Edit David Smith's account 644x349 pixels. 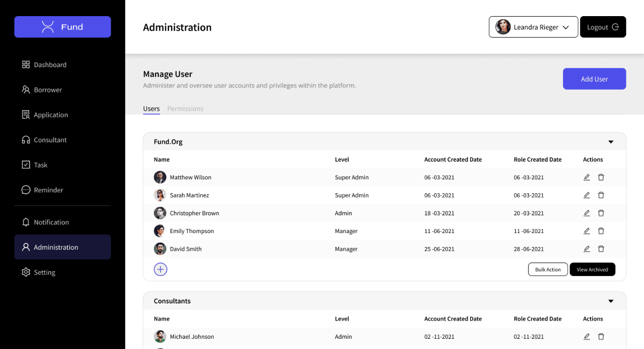[x=587, y=249]
